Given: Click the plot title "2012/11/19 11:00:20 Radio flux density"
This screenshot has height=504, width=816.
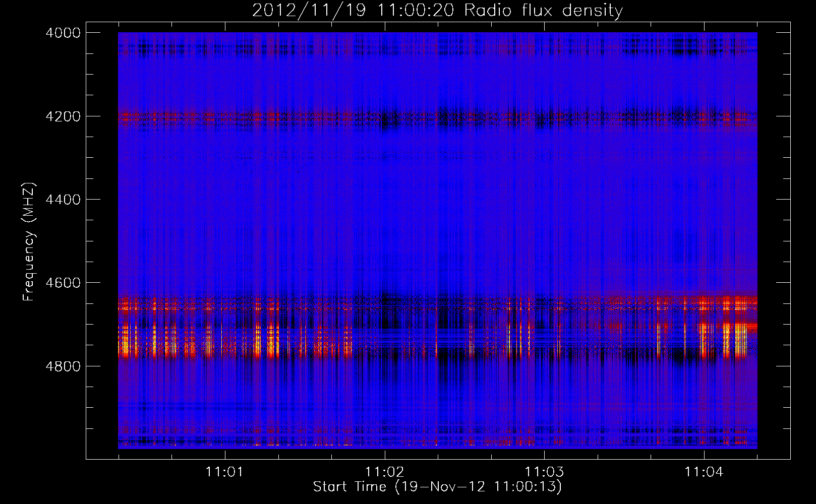Looking at the screenshot, I should point(437,10).
